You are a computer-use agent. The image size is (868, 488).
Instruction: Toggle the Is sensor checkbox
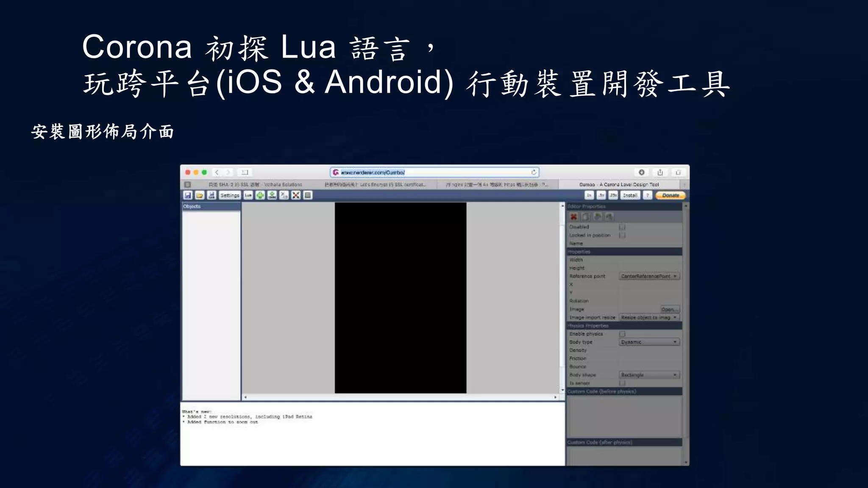622,383
